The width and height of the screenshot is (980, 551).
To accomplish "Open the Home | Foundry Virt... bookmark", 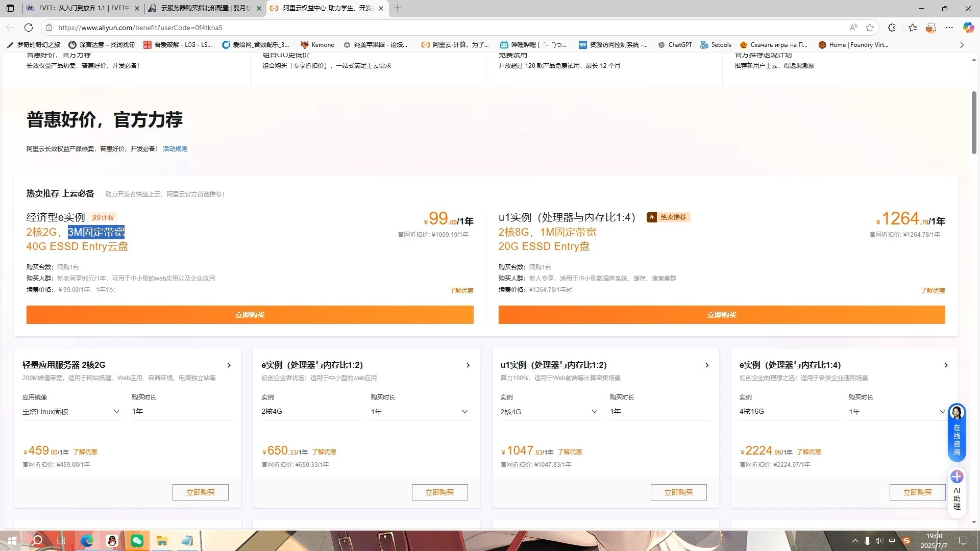I will [x=853, y=45].
